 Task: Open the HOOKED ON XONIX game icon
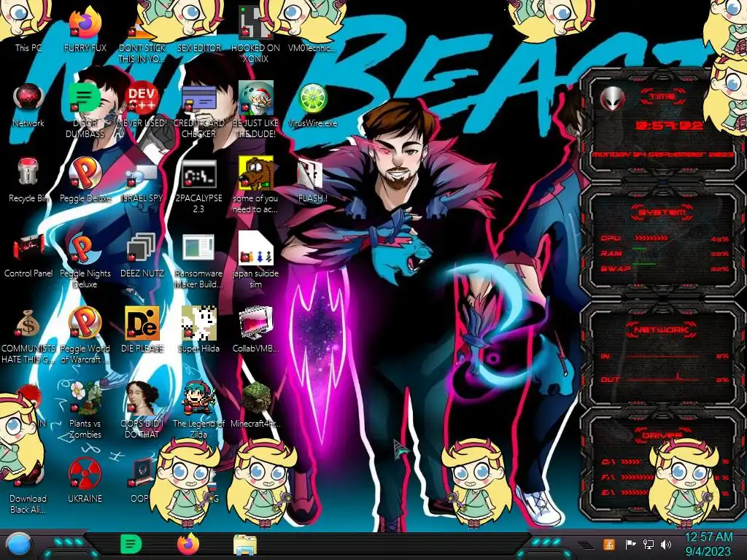coord(255,34)
